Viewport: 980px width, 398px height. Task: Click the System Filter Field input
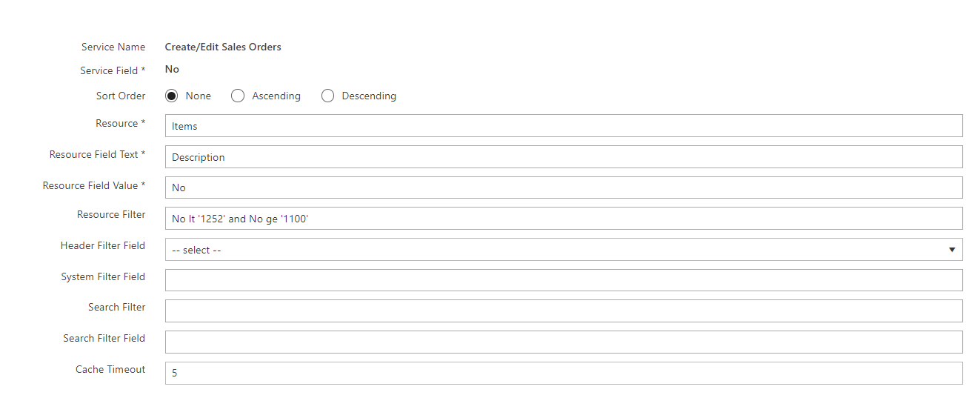pos(564,280)
